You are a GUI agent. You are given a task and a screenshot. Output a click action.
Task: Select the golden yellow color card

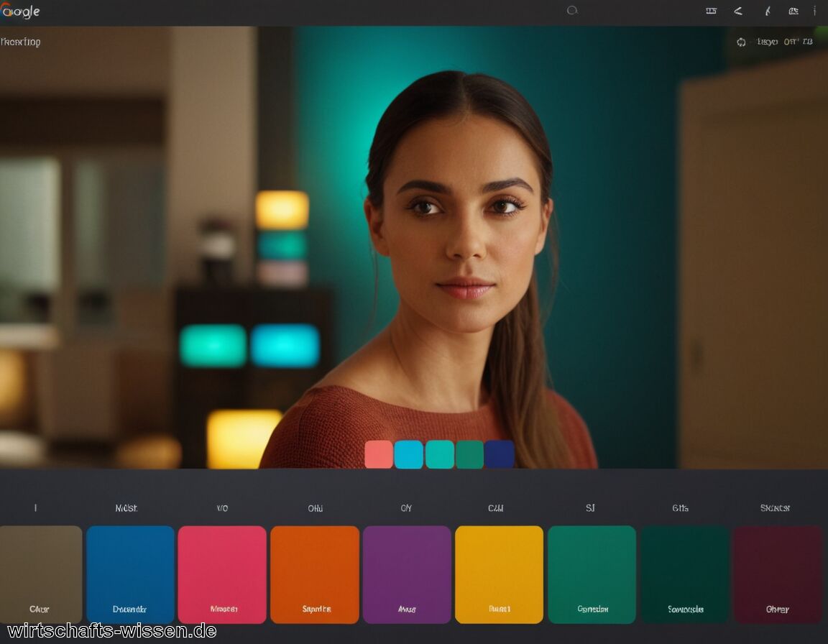pos(499,574)
